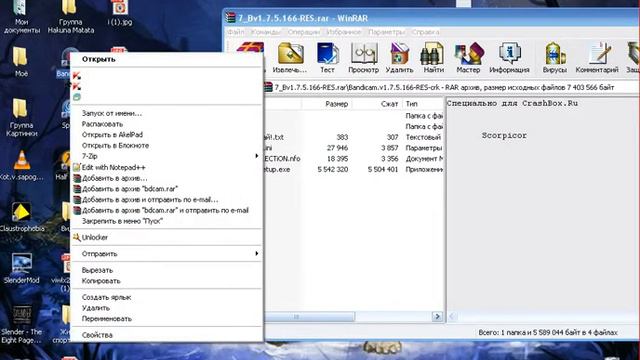Select the VLC Kot.v.sapog desktop icon

point(21,165)
